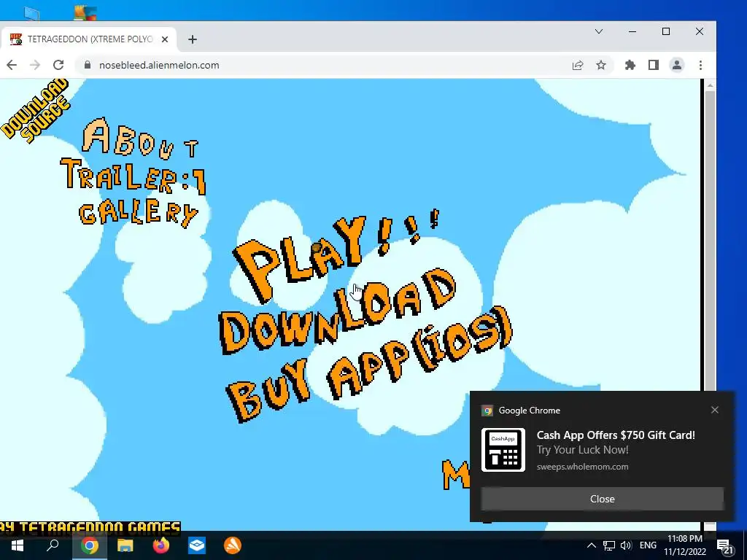Open the Extensions puzzle icon
The width and height of the screenshot is (747, 560).
[x=630, y=65]
